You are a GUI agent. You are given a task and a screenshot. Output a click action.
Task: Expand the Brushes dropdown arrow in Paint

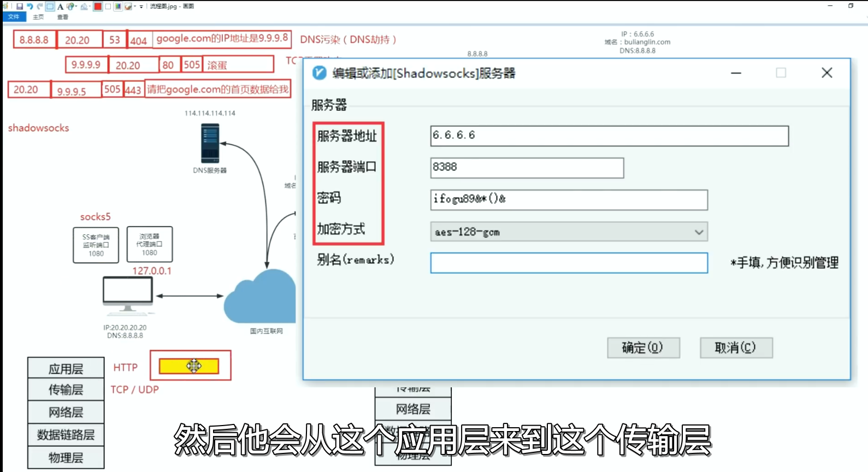[x=135, y=7]
